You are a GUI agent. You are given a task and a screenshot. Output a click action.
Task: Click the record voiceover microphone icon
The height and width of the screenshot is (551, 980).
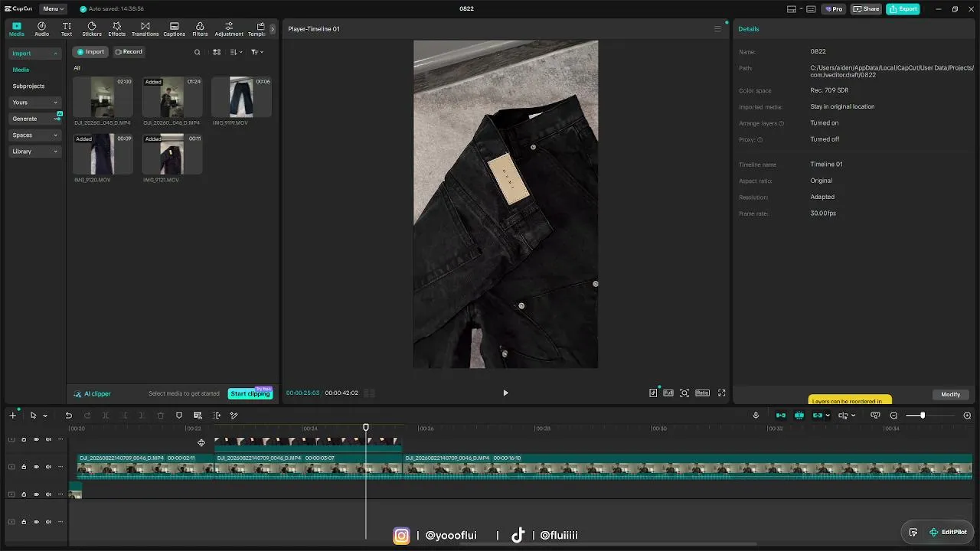click(756, 416)
